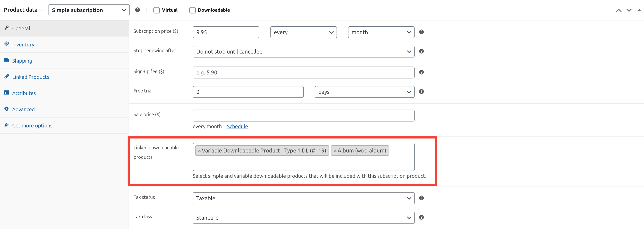Viewport: 644px width, 229px height.
Task: Open the Inventory tab
Action: coord(23,45)
